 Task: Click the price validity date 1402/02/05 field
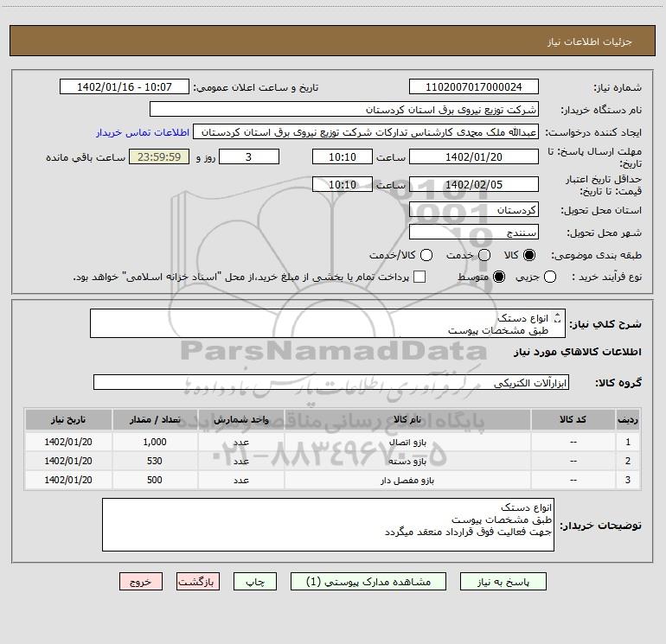point(474,184)
